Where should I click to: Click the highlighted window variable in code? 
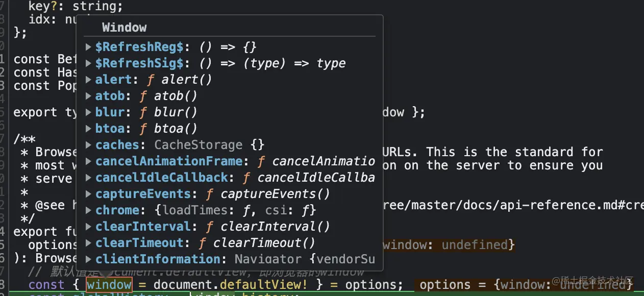(109, 285)
